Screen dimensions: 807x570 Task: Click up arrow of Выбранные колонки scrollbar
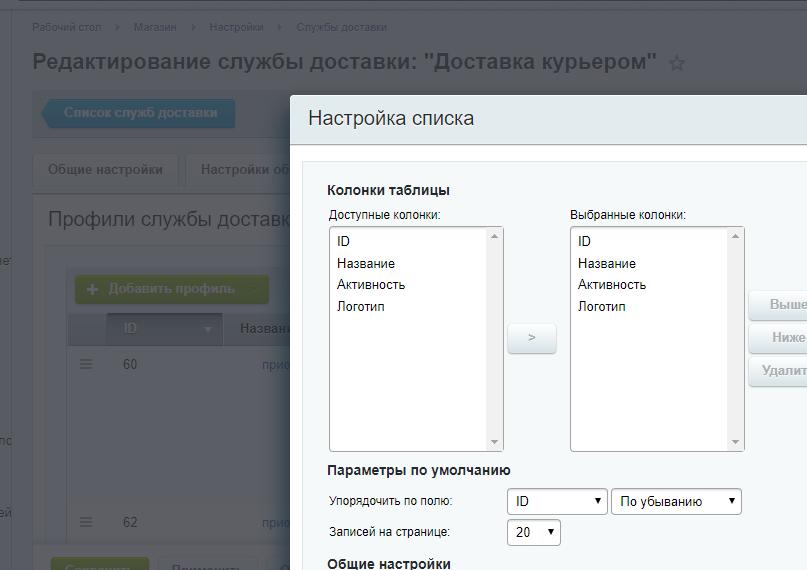(x=735, y=236)
